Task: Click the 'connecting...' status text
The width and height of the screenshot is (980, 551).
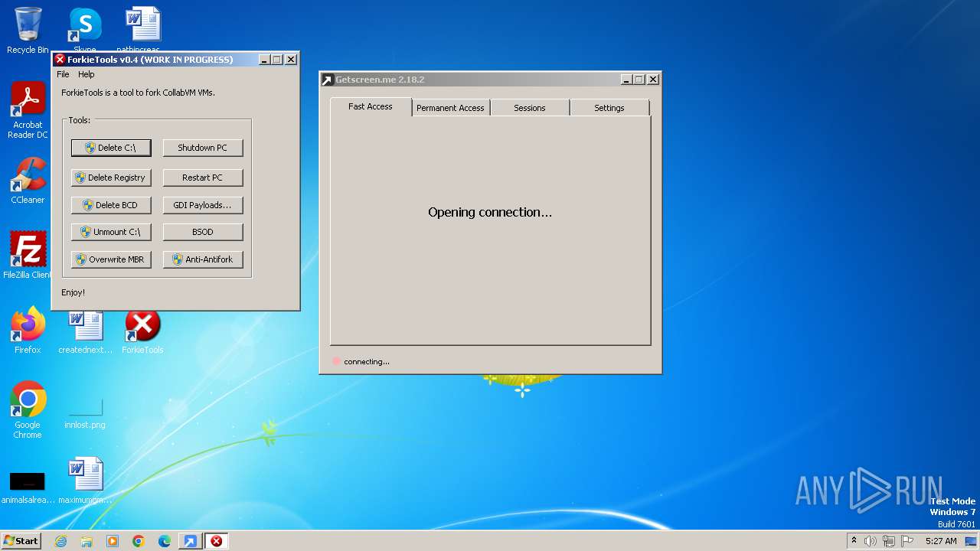Action: [x=367, y=361]
